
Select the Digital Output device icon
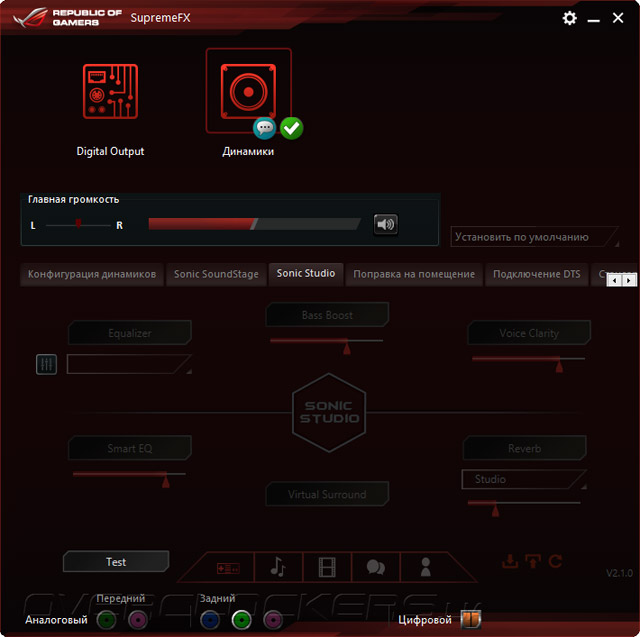110,92
